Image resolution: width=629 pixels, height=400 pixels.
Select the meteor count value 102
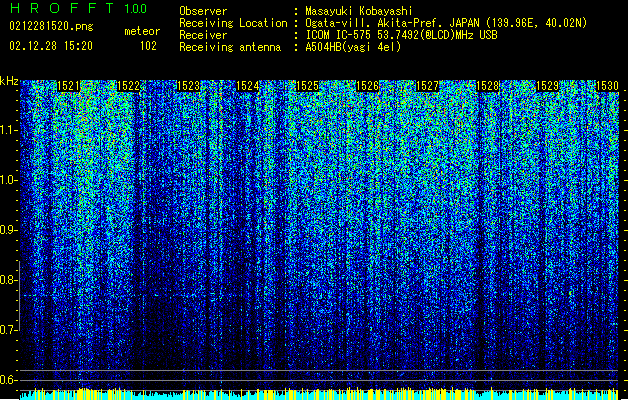[148, 46]
